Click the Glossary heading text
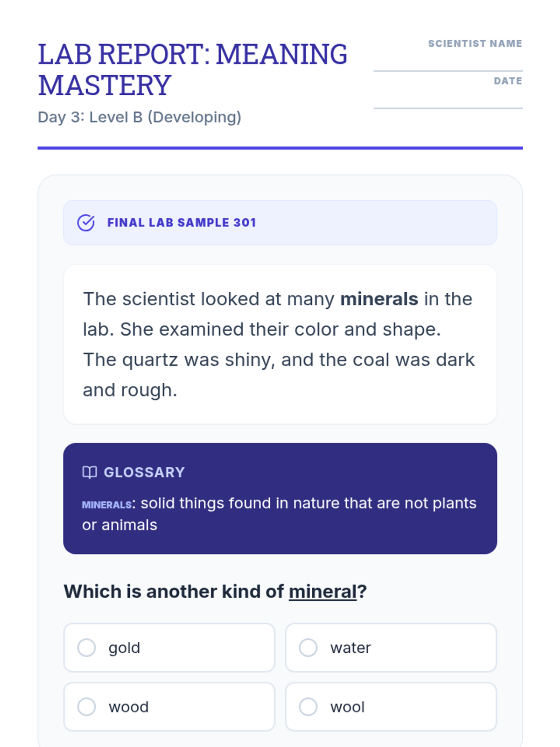 click(x=144, y=472)
